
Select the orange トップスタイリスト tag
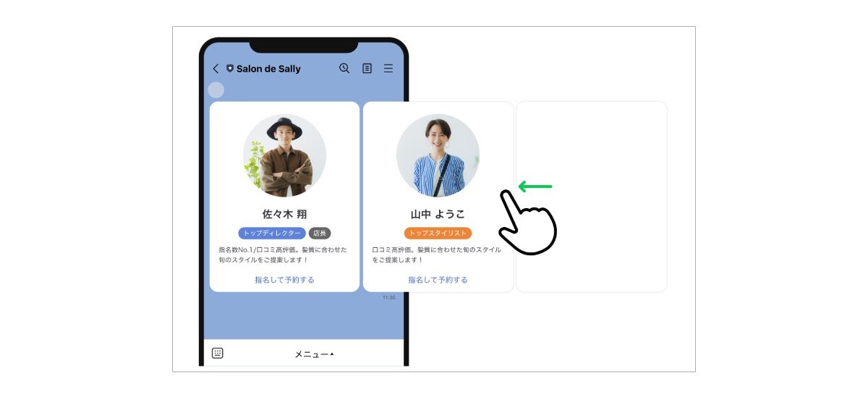(438, 233)
